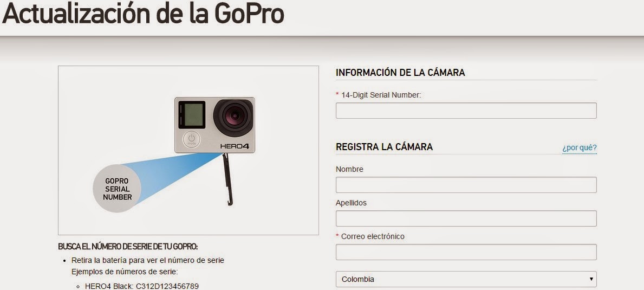644x290 pixels.
Task: Click the HERO4 Black serial example text
Action: pos(142,286)
